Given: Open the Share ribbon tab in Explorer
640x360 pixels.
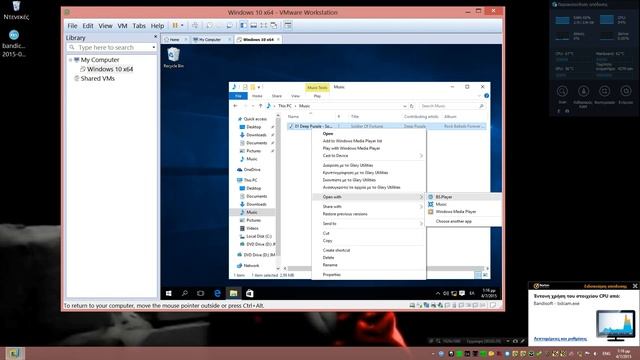Looking at the screenshot, I should [x=277, y=96].
